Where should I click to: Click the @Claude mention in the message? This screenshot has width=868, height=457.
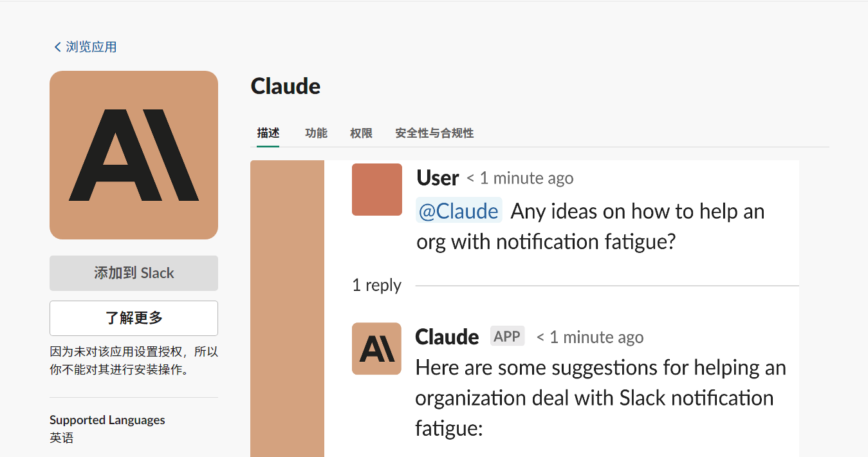pos(459,211)
